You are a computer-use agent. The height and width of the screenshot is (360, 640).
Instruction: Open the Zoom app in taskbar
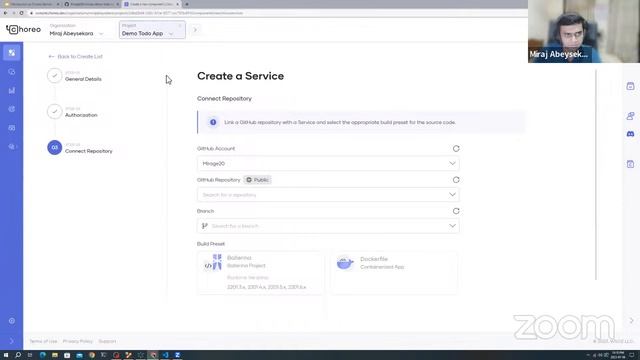point(178,355)
